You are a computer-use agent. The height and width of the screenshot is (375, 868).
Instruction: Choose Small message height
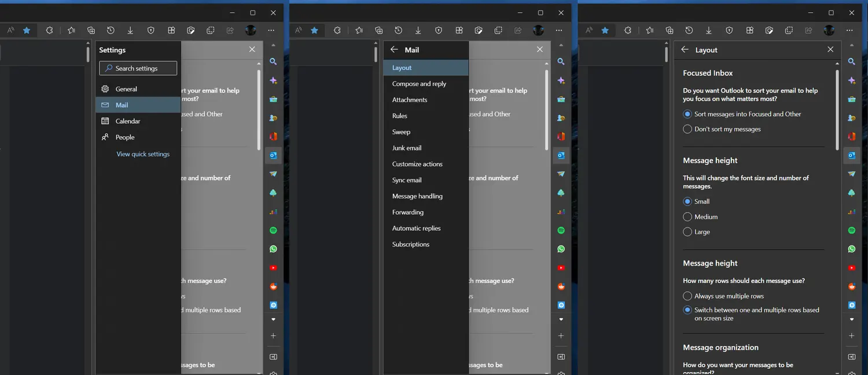(x=687, y=201)
